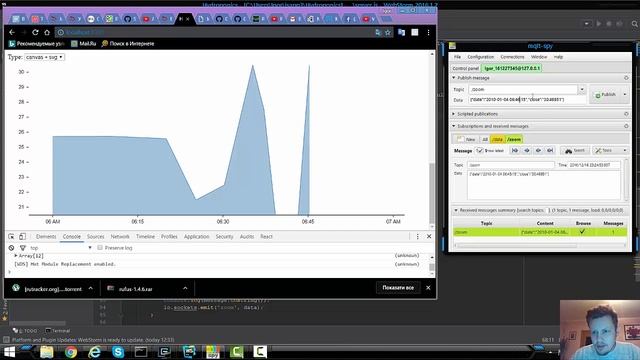Image resolution: width=640 pixels, height=360 pixels.
Task: Open the DevTools Security tab
Action: 224,236
